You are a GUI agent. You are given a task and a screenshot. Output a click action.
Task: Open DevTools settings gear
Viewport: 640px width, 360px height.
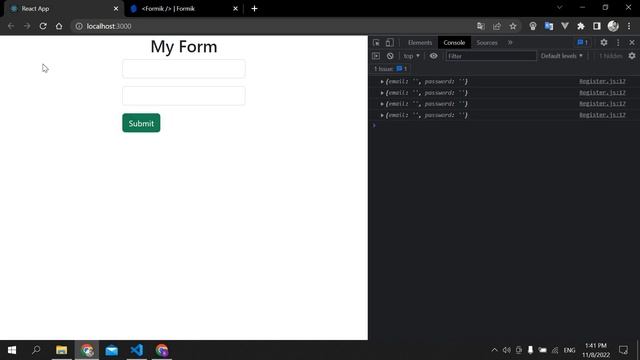click(x=604, y=42)
